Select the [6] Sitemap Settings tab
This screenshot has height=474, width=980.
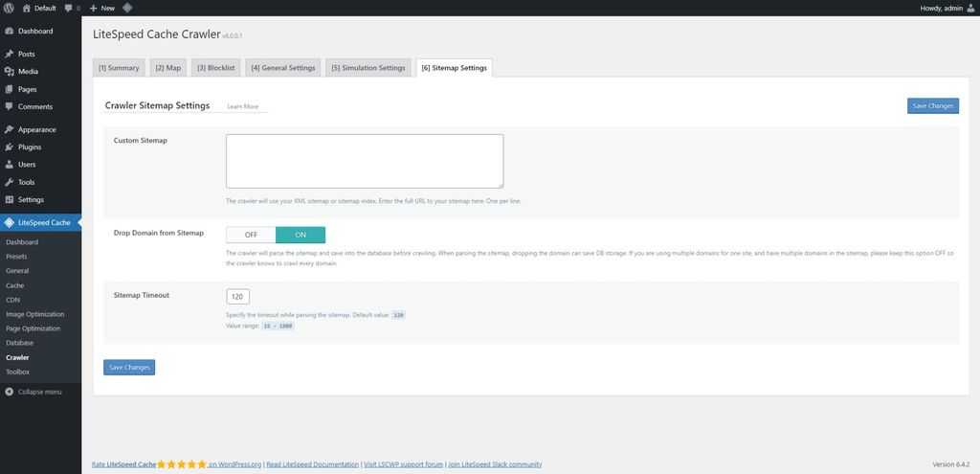coord(455,68)
